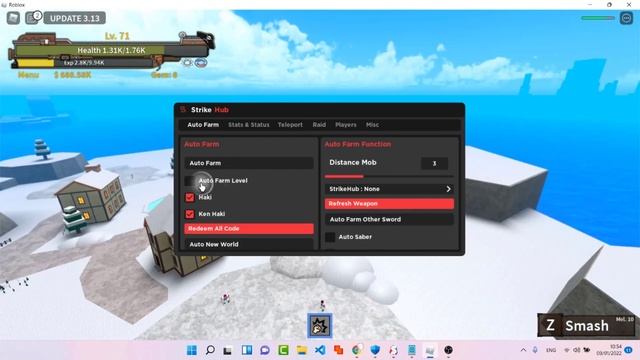This screenshot has width=640, height=360.
Task: Click the Redeem All Code button
Action: pyautogui.click(x=249, y=229)
